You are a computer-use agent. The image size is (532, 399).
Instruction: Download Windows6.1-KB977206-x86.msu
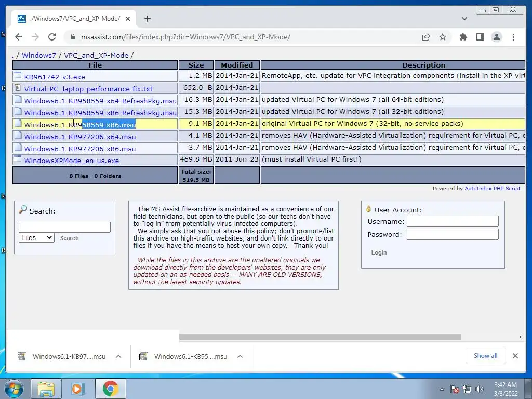click(x=79, y=149)
